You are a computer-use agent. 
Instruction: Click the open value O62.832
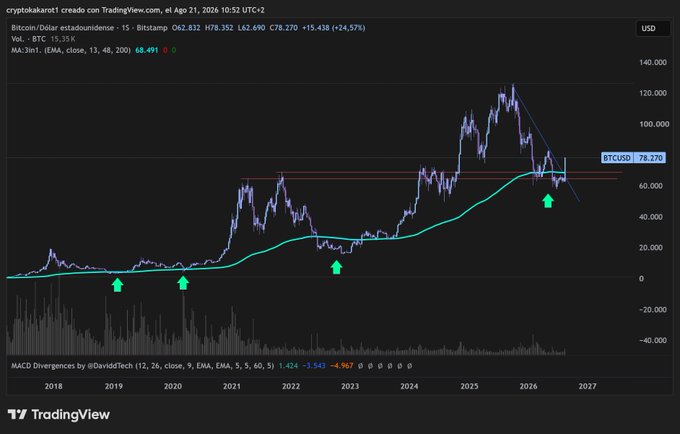coord(186,28)
